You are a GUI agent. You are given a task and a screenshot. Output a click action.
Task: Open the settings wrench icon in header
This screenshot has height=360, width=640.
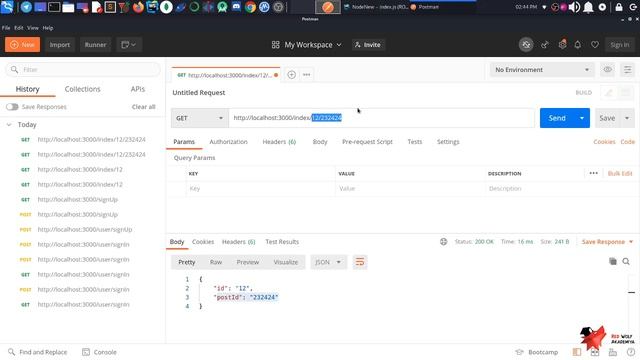click(x=562, y=44)
